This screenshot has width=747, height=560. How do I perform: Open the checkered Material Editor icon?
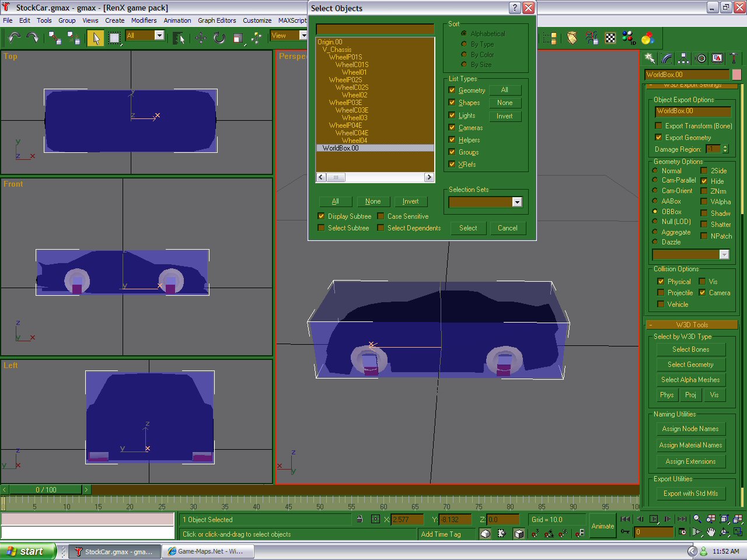click(610, 38)
